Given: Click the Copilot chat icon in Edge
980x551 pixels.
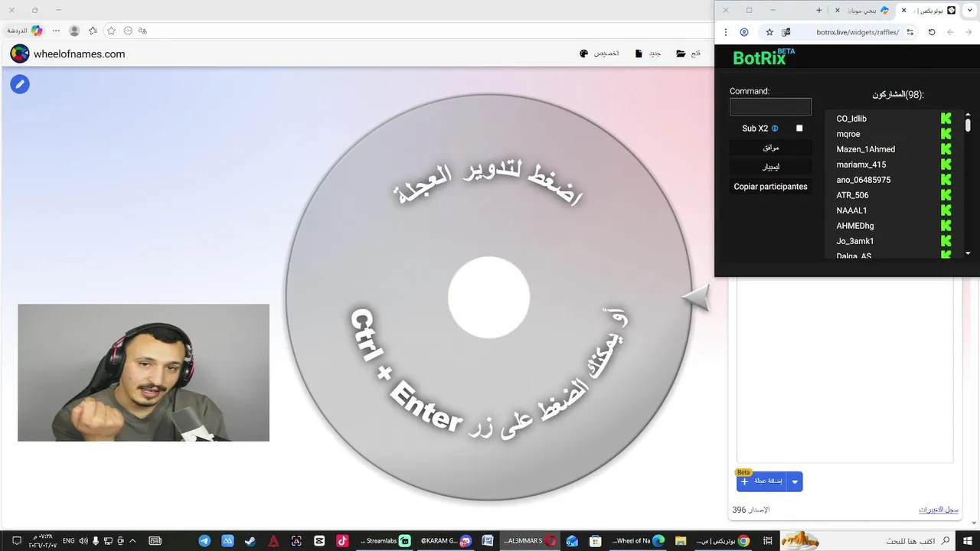Looking at the screenshot, I should (x=37, y=31).
